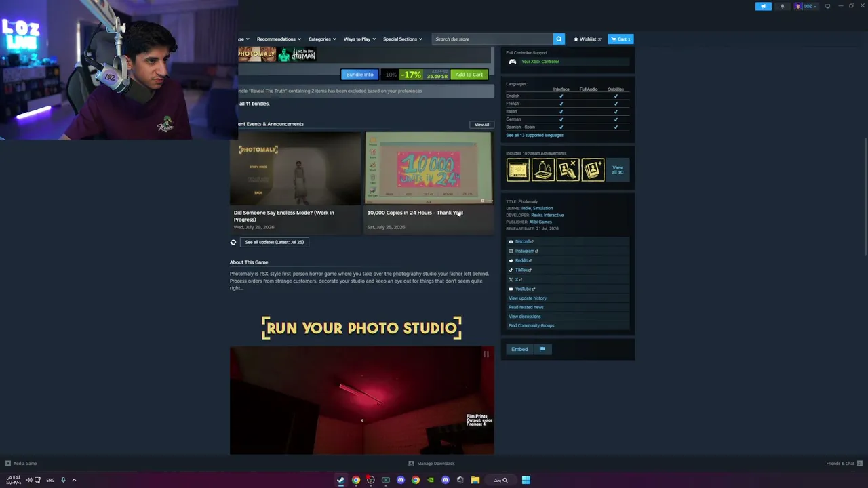This screenshot has width=868, height=488.
Task: Click the Add a Game plus icon
Action: point(7,464)
